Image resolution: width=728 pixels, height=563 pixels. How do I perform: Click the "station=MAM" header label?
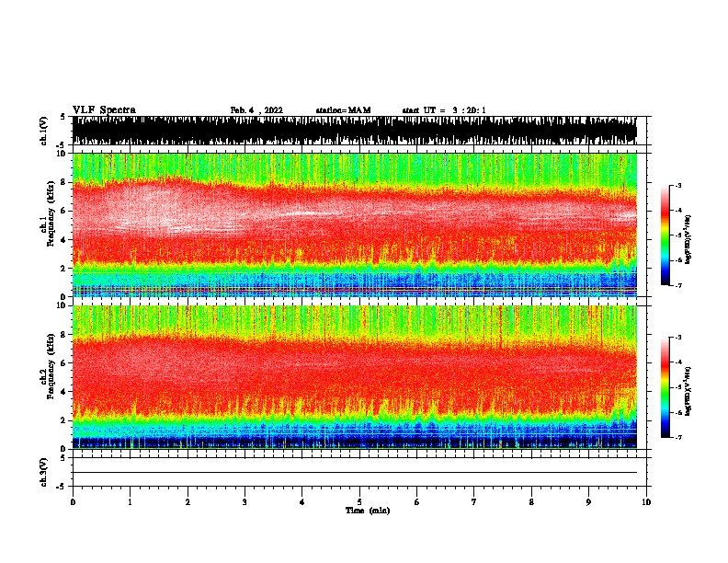(343, 110)
